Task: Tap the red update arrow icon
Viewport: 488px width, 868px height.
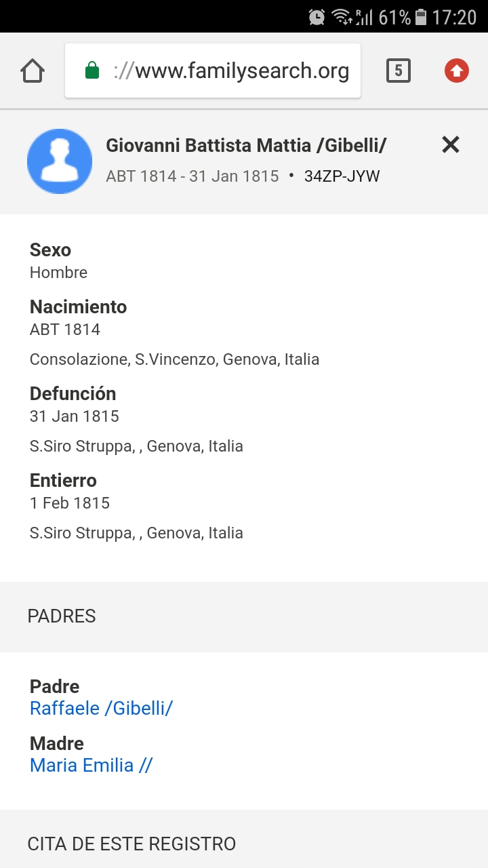Action: tap(457, 71)
